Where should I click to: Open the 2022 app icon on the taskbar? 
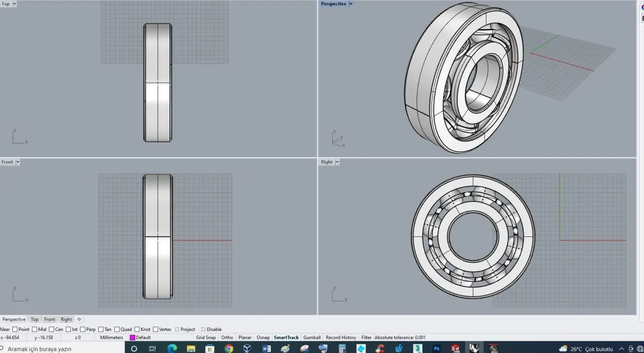493,348
